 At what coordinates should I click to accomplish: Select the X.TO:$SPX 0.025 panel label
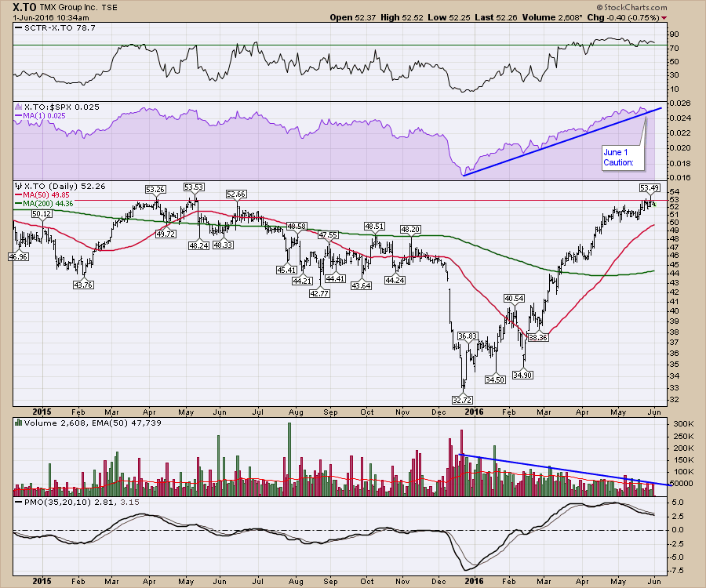53,107
